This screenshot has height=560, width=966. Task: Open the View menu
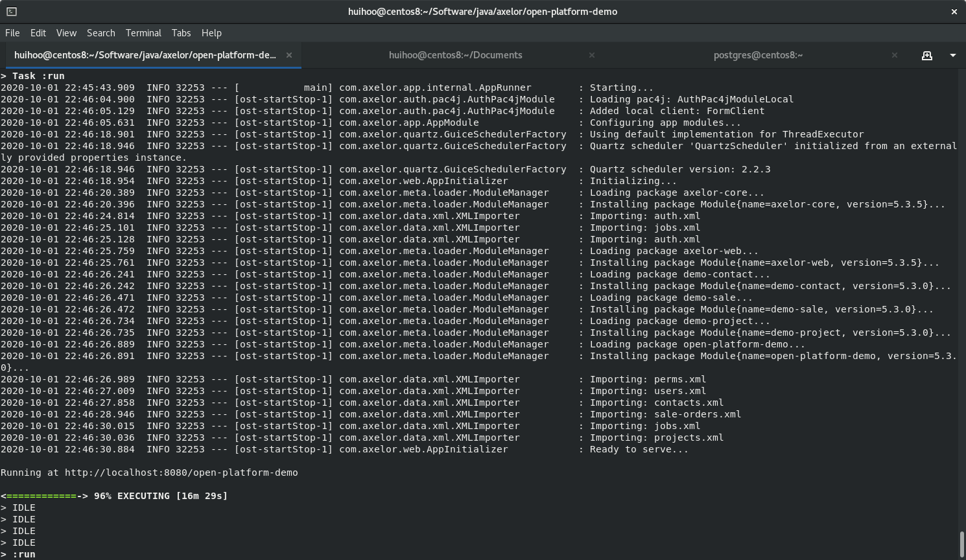click(x=66, y=33)
